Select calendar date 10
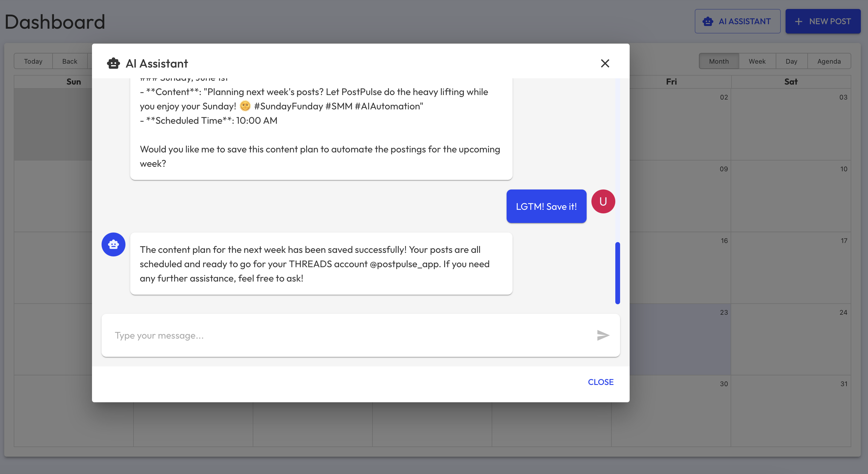868x474 pixels. pos(844,169)
